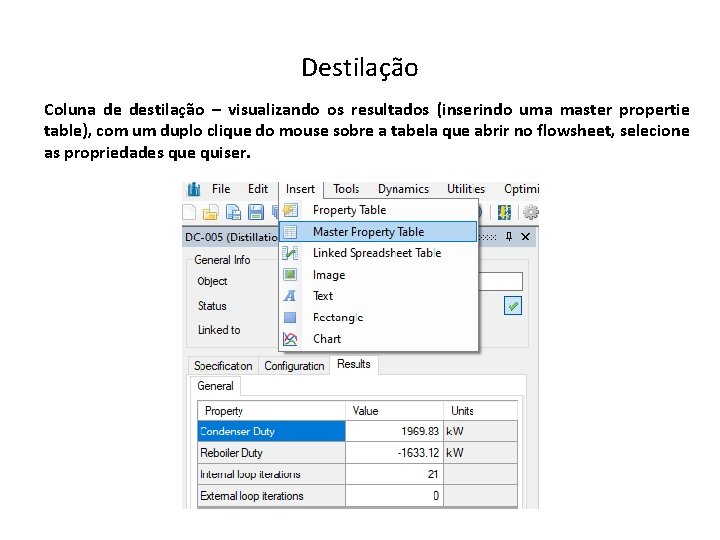720x540 pixels.
Task: Click the Units column header
Action: pyautogui.click(x=480, y=411)
